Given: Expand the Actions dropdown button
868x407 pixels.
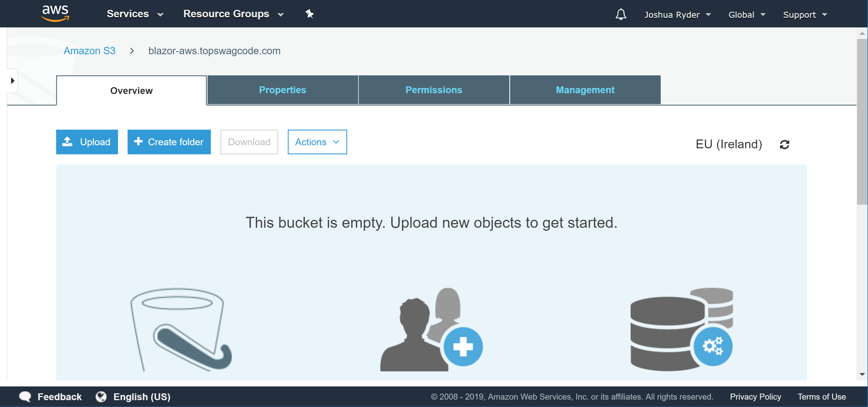Looking at the screenshot, I should pos(317,142).
